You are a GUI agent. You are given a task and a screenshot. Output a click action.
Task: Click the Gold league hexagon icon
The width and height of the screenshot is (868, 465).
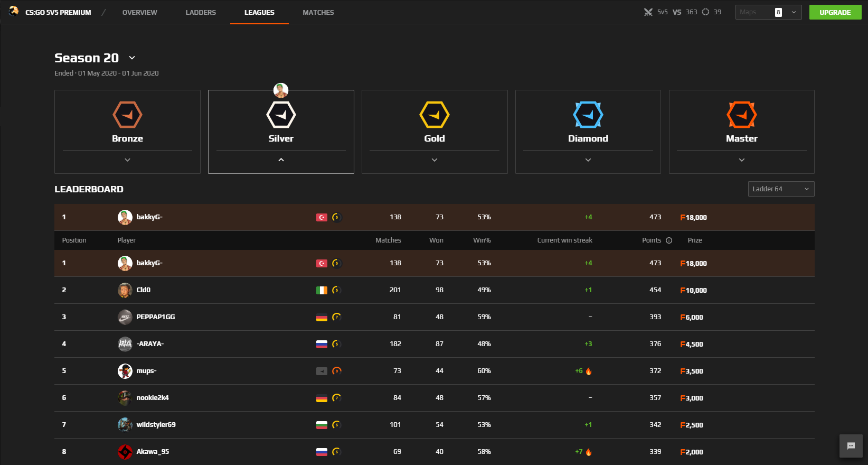[435, 115]
